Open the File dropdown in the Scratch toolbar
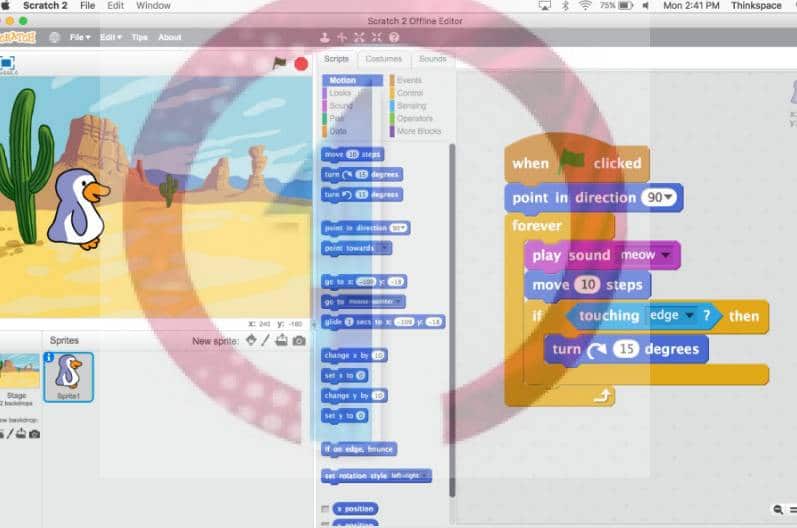The height and width of the screenshot is (528, 797). (80, 38)
